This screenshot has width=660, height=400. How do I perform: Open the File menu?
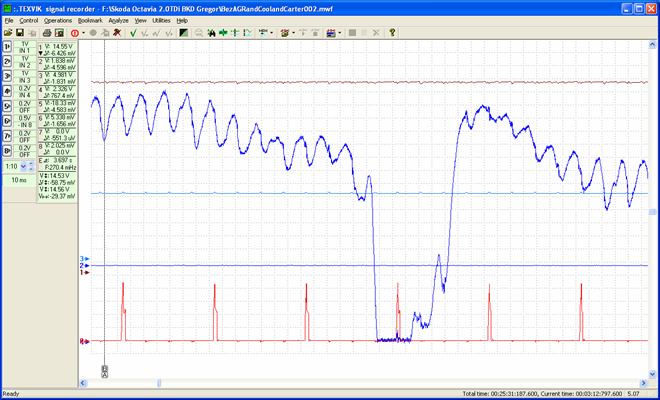coord(9,20)
